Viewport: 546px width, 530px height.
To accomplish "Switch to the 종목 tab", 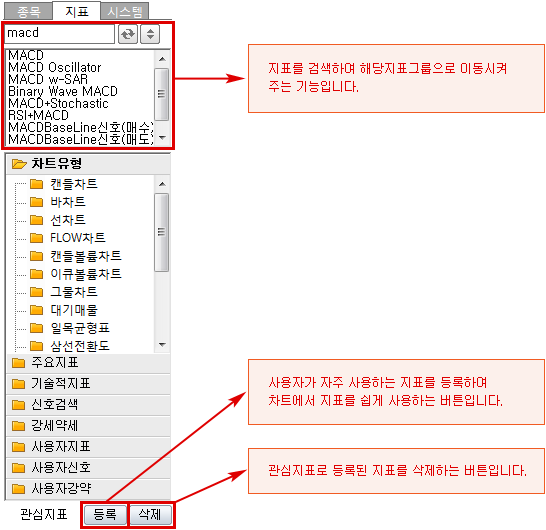I will tap(29, 12).
